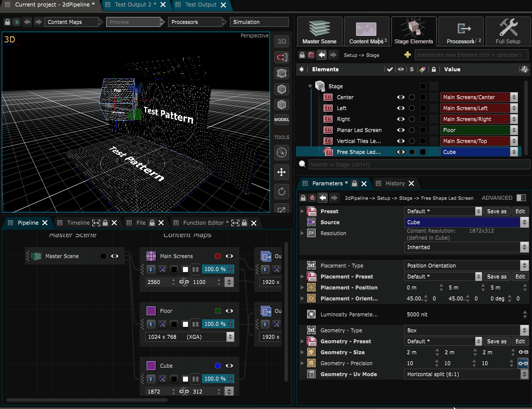Hide the Center LED screen
Image resolution: width=532 pixels, height=409 pixels.
point(400,98)
